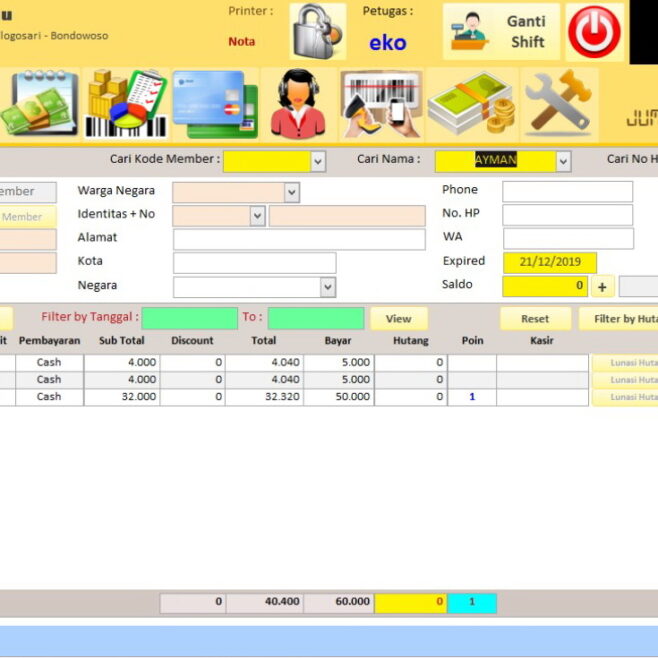Click the padlock lock-screen icon
Viewport: 658px width, 658px height.
coord(318,32)
